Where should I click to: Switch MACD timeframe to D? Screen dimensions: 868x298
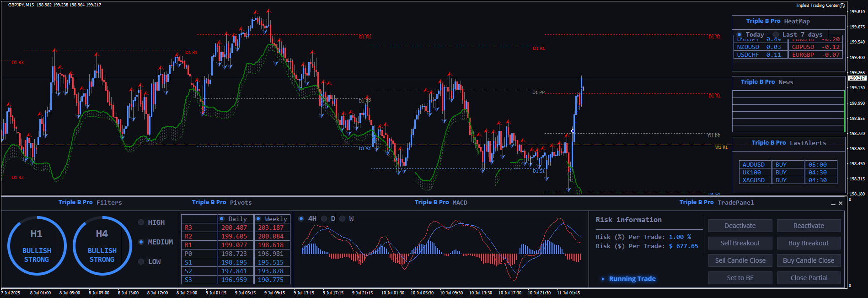click(324, 219)
